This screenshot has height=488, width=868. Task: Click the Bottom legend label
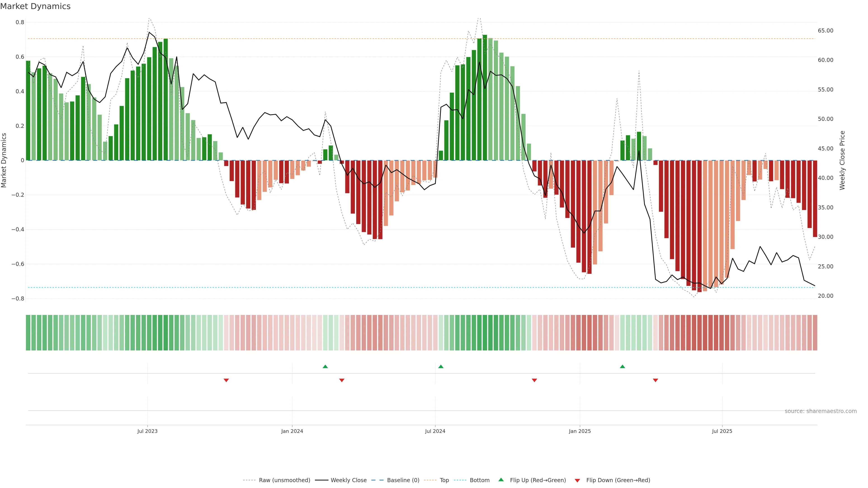coord(479,480)
